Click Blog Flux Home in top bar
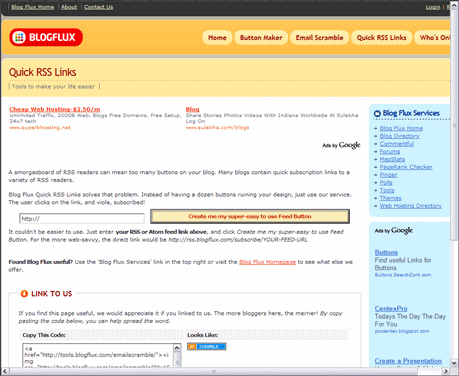 coord(33,7)
